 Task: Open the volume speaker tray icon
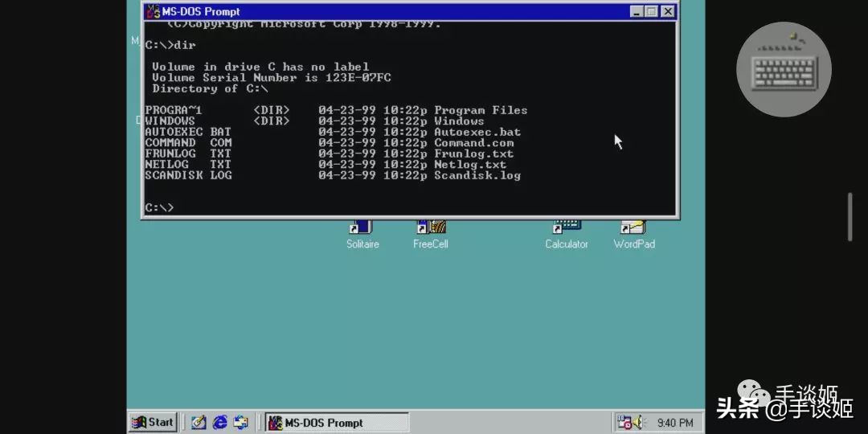pos(637,423)
